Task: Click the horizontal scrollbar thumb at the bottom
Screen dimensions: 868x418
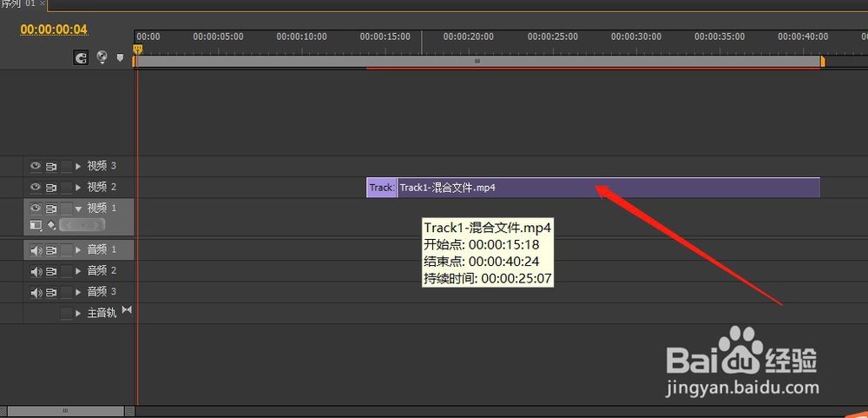Action: coord(65,411)
